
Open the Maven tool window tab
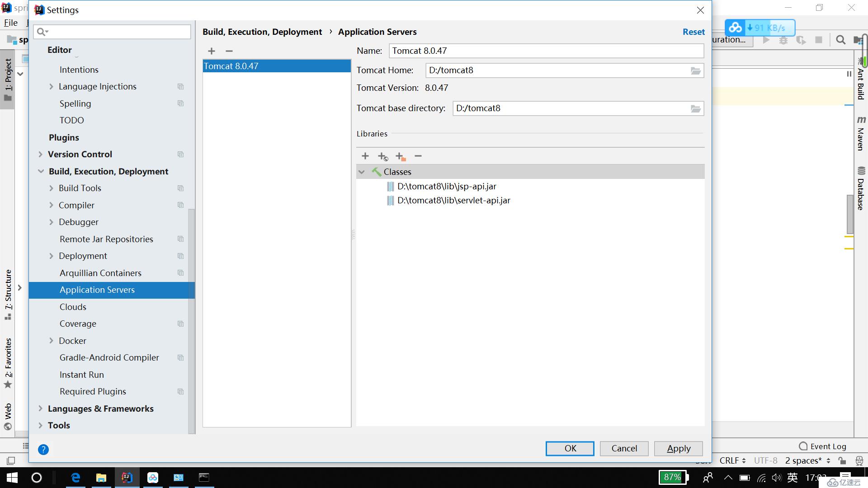(x=861, y=133)
